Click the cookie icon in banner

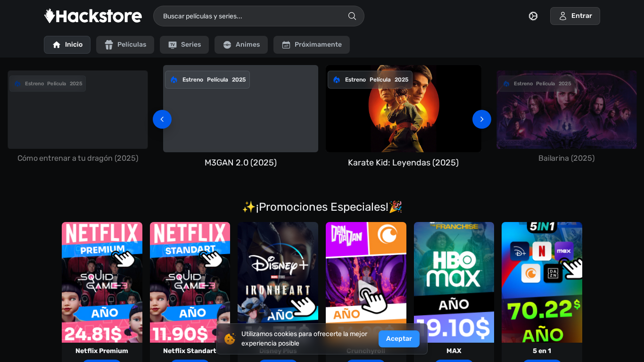230,339
